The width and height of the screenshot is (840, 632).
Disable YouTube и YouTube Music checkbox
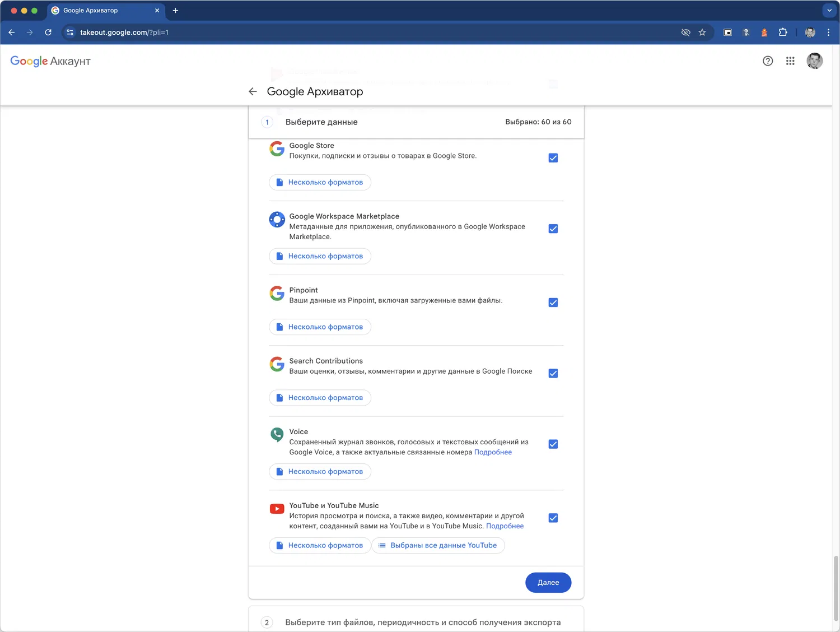pyautogui.click(x=553, y=518)
